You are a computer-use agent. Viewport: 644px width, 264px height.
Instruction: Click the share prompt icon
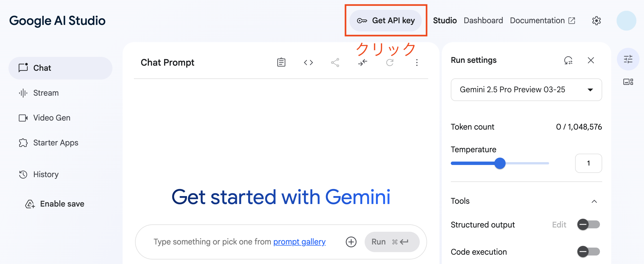click(x=335, y=62)
